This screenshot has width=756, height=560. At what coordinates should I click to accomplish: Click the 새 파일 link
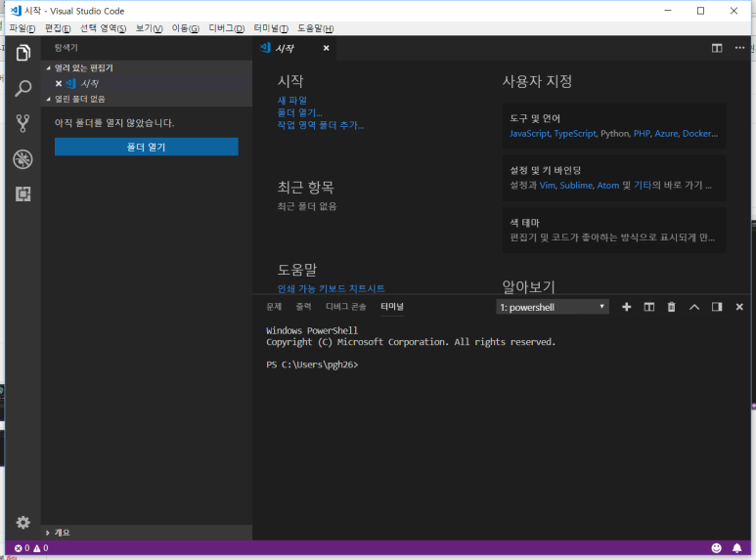point(292,101)
